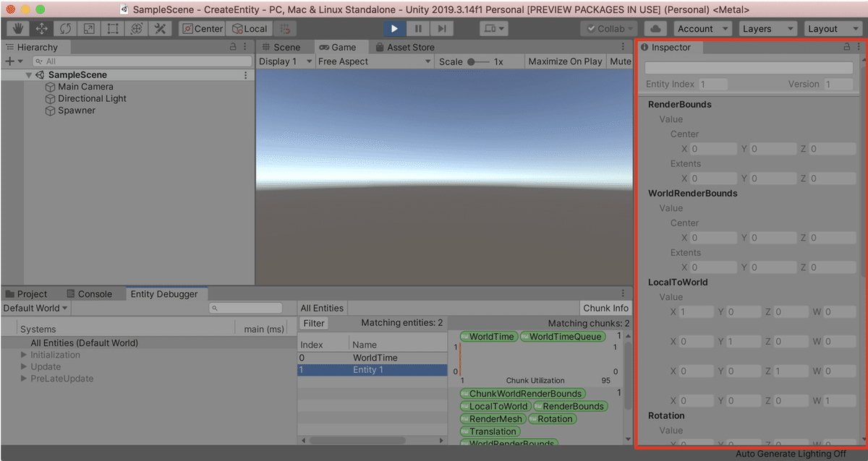
Task: Click the RenderMesh component tag
Action: pos(493,419)
